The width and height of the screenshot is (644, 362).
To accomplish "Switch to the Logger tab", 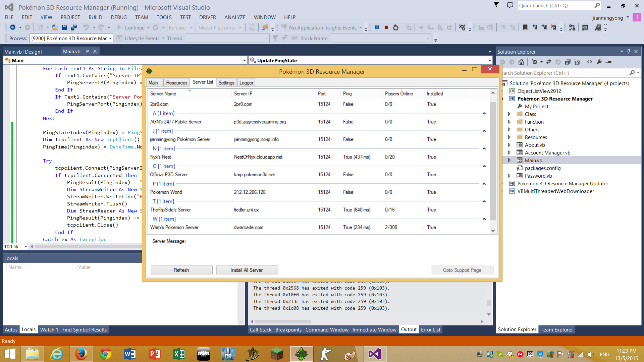I will click(246, 83).
